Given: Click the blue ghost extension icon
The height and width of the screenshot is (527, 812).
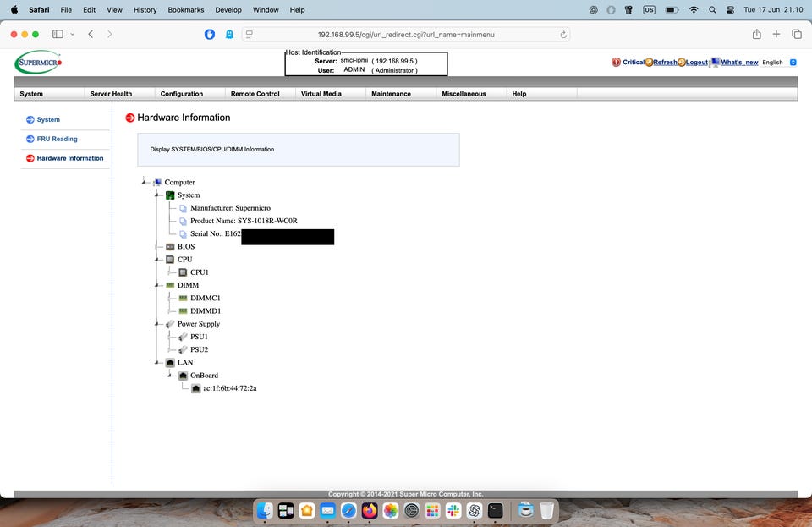Looking at the screenshot, I should (x=229, y=34).
